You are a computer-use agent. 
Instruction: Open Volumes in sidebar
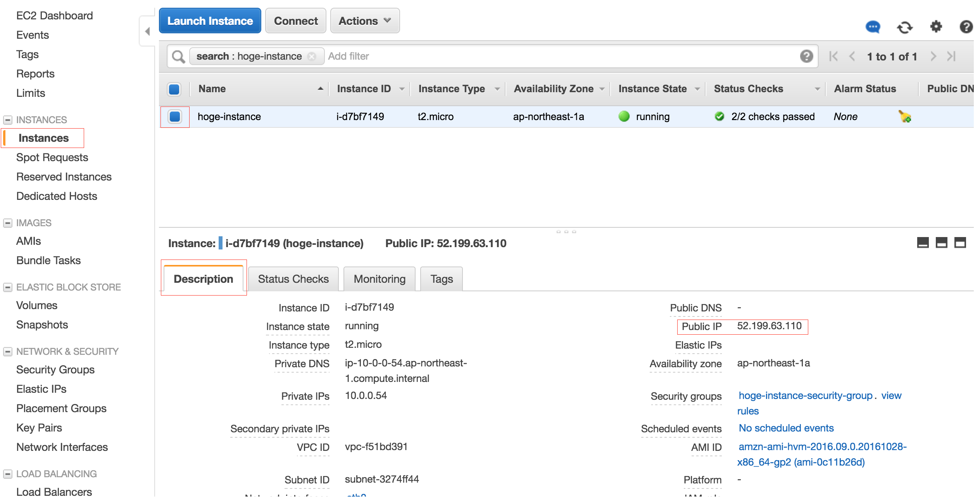coord(37,305)
